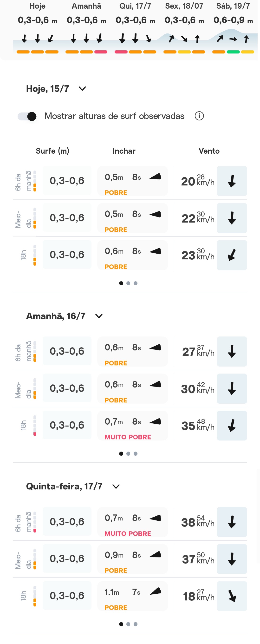Click the swell direction icon for today midday
Screen dimensions: 260x644
(155, 214)
